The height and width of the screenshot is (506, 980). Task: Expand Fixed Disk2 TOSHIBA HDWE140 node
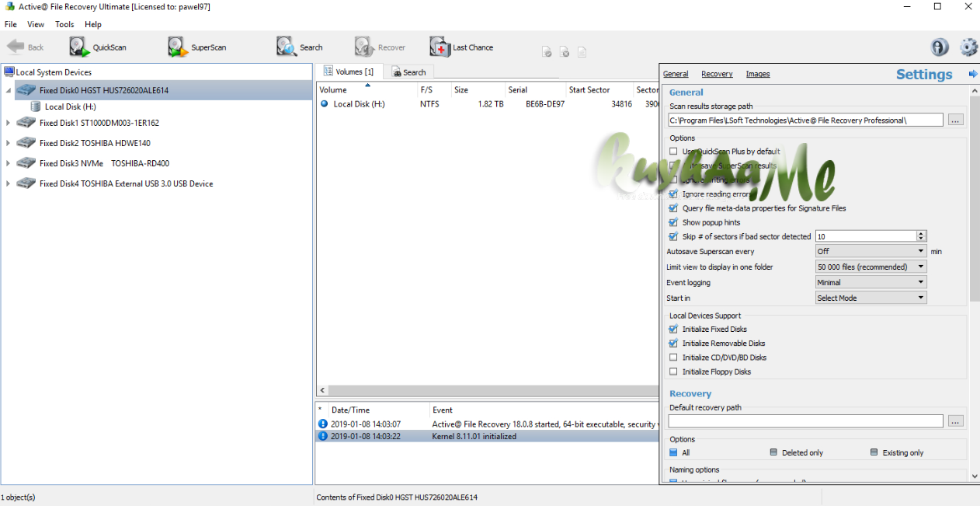click(x=8, y=143)
